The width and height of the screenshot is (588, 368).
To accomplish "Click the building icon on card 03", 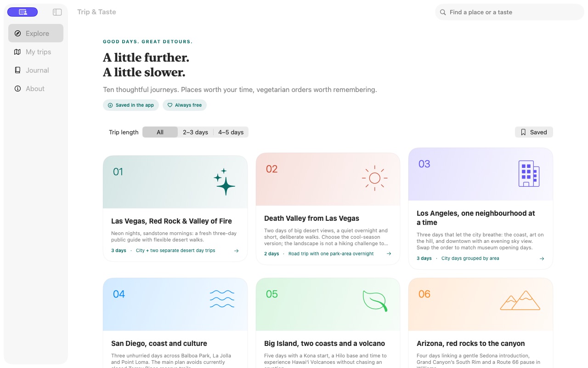I will pos(529,173).
